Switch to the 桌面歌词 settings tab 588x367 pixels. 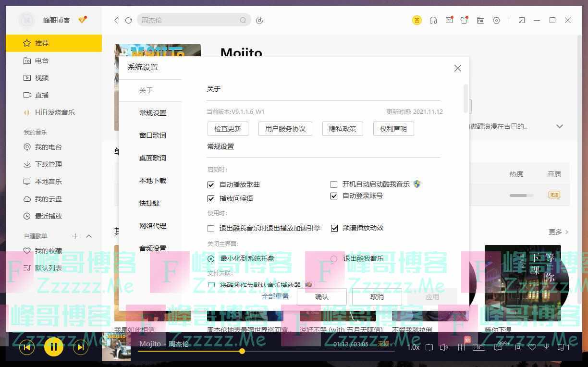tap(152, 158)
